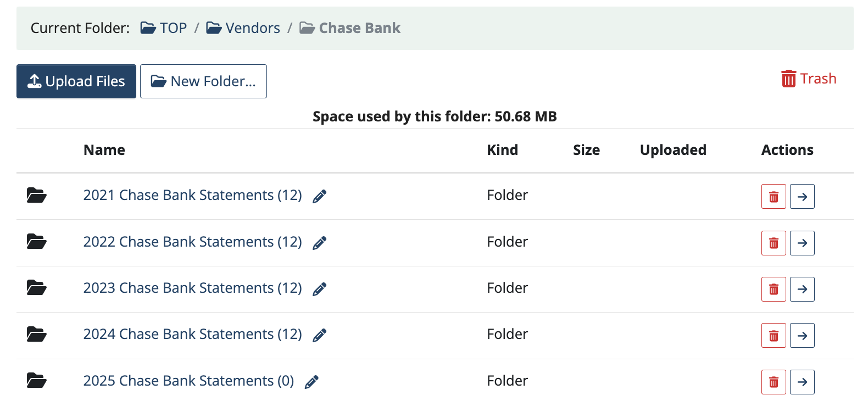This screenshot has height=412, width=868.
Task: Edit the name of the 2025 statements folder
Action: pyautogui.click(x=311, y=382)
